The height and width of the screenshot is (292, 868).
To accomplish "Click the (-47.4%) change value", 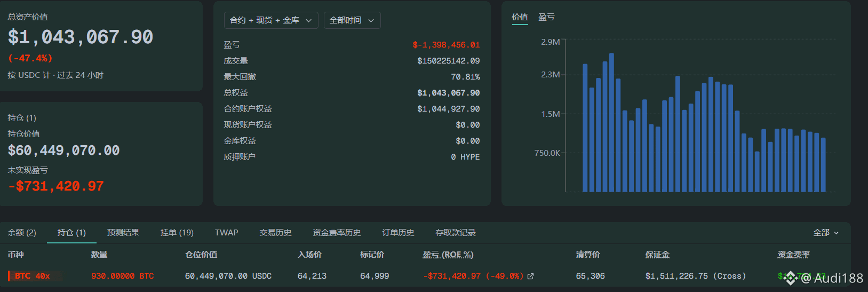I will [30, 58].
